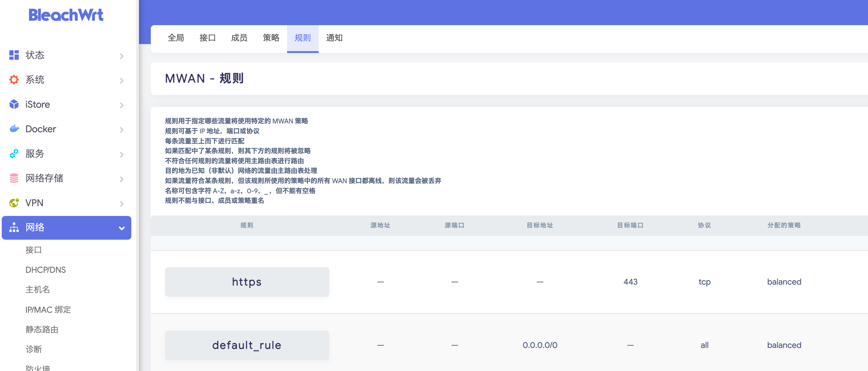
Task: Open the 系统 sidebar menu
Action: (67, 80)
